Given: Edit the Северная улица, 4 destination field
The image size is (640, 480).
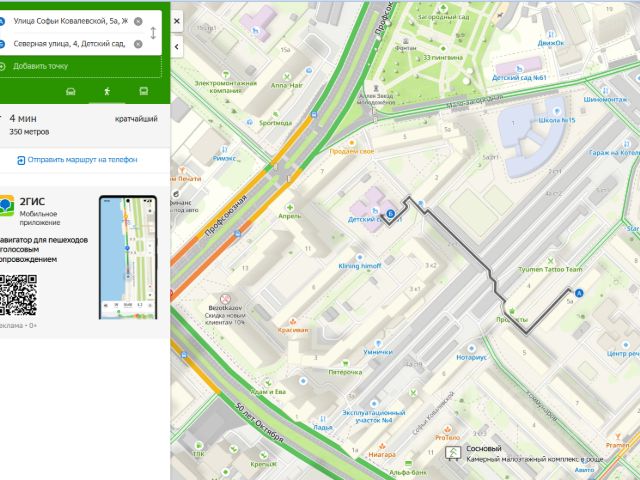Looking at the screenshot, I should coord(69,44).
